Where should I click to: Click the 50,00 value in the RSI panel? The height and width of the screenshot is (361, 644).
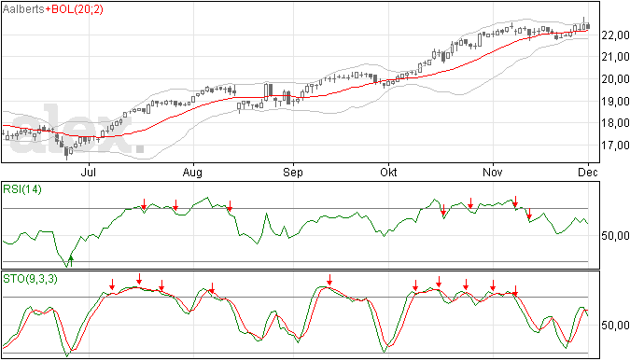[x=615, y=236]
